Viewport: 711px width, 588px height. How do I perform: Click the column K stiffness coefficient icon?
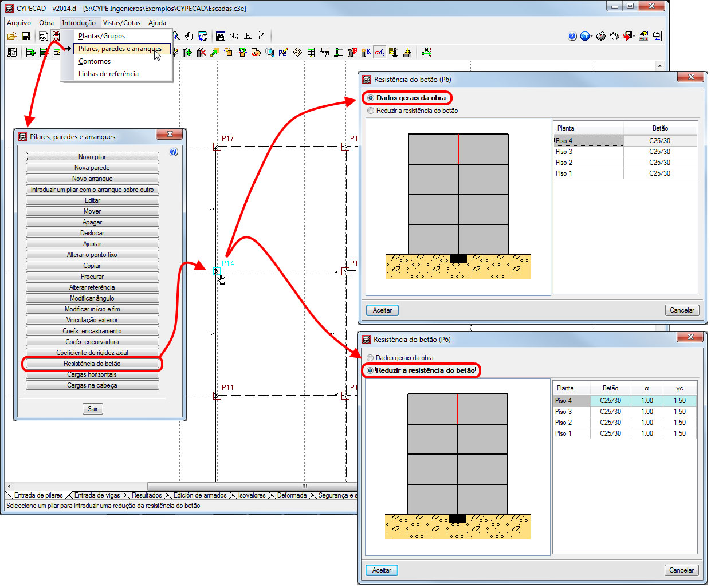pyautogui.click(x=366, y=52)
